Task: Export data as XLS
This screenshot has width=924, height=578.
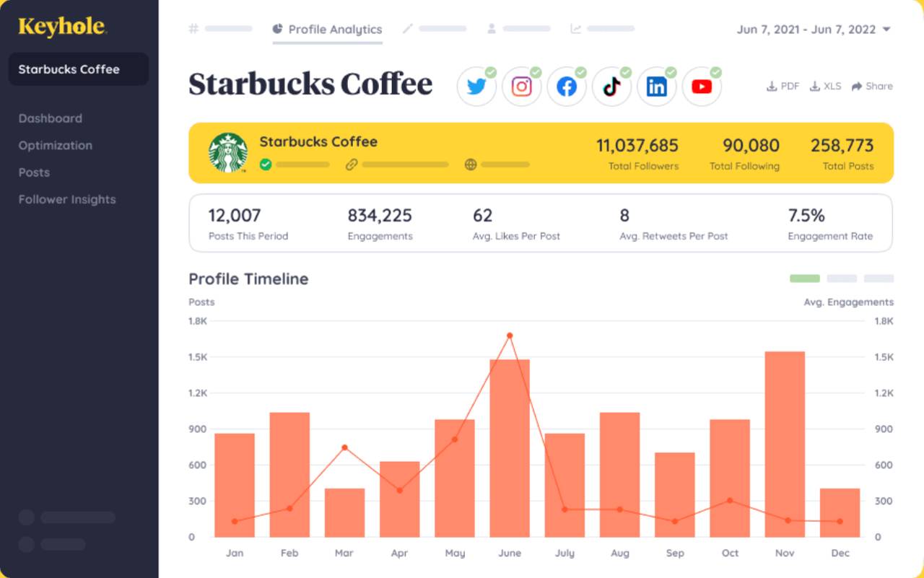Action: point(824,86)
